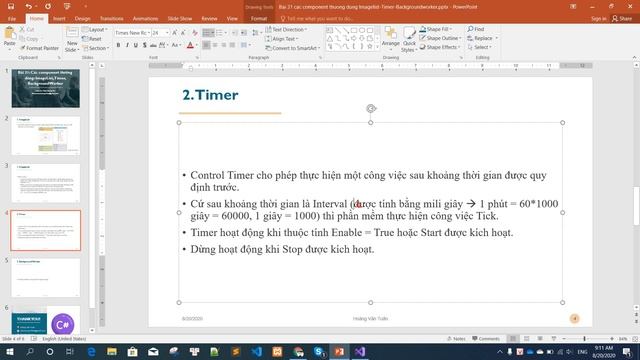Viewport: 640px width, 360px height.
Task: Save the presentation
Action: (11, 7)
